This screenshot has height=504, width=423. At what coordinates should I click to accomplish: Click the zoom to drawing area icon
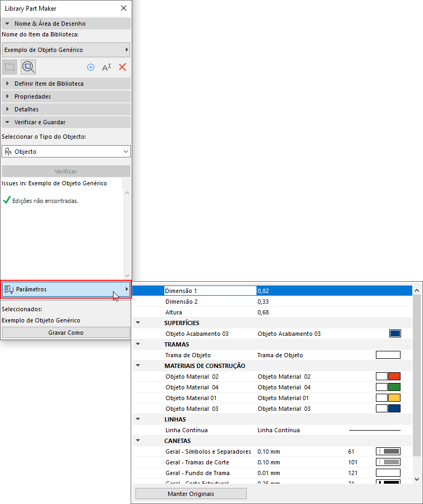pos(28,67)
